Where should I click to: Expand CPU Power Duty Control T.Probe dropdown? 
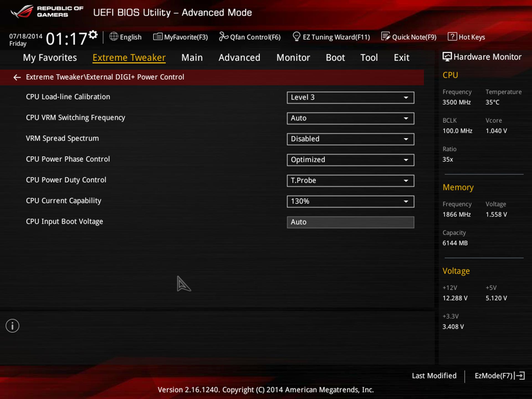coord(350,181)
